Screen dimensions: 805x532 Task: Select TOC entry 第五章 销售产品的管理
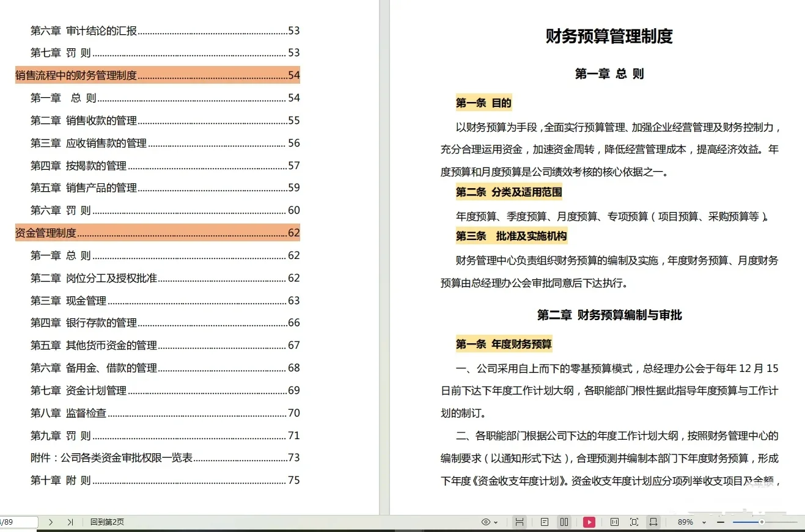coord(165,188)
